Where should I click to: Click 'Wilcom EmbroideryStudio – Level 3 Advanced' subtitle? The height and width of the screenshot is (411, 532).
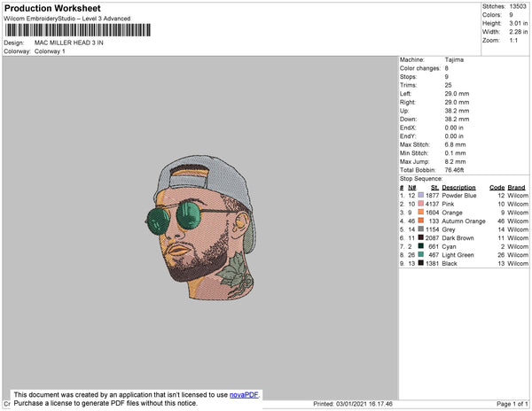coord(67,19)
